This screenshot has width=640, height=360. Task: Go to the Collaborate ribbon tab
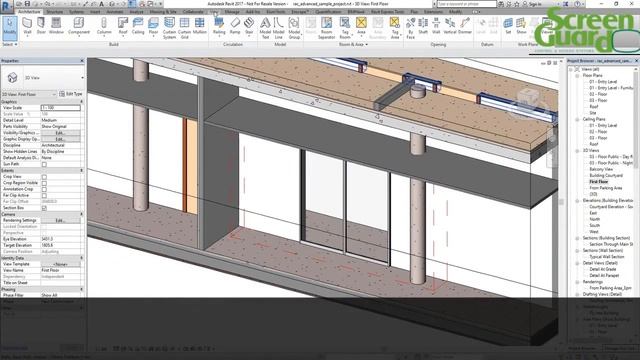click(x=193, y=12)
